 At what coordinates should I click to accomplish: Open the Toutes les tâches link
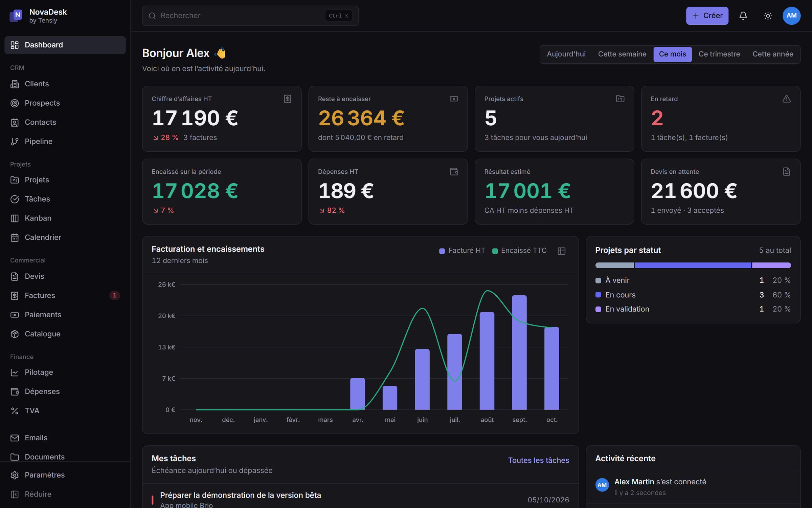point(538,460)
